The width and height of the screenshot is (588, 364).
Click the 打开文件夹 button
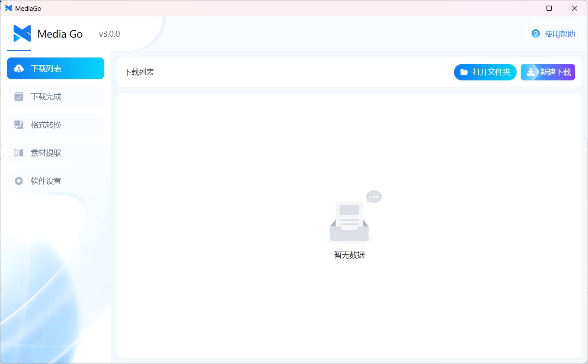(485, 72)
